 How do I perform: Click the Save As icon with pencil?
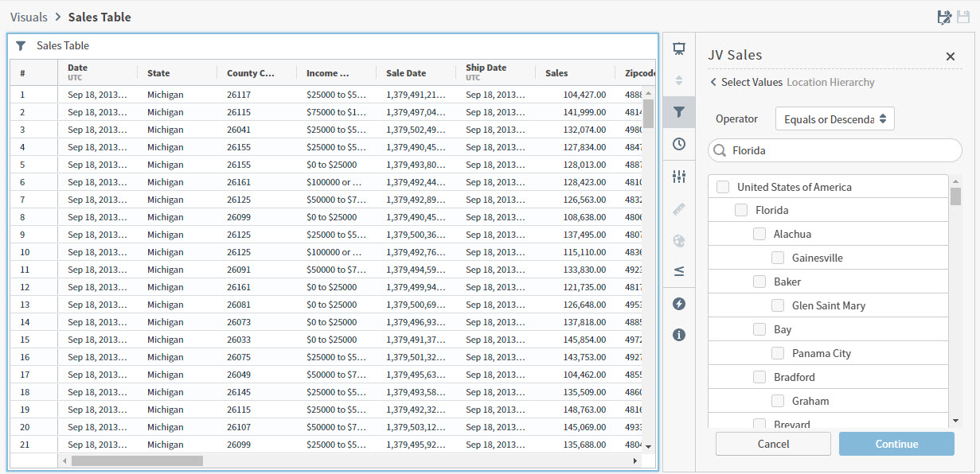(x=944, y=17)
